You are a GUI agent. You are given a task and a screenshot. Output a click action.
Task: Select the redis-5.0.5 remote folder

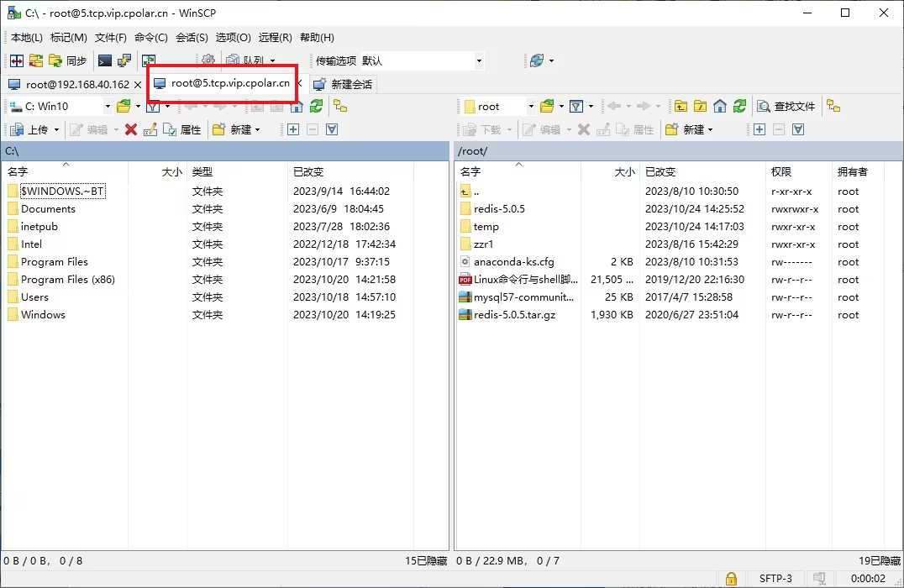(499, 209)
